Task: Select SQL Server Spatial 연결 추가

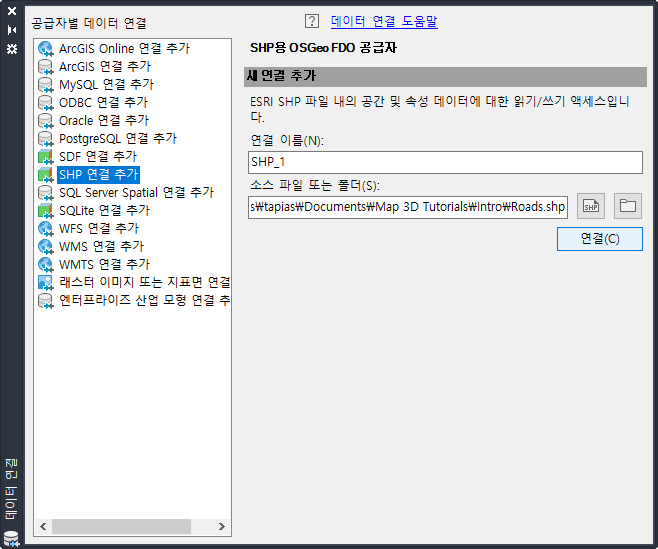Action: pyautogui.click(x=136, y=193)
